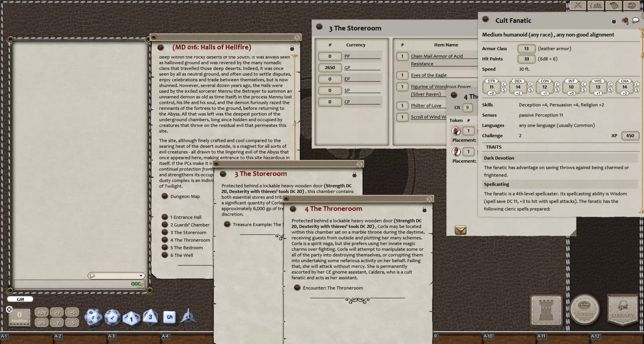The image size is (644, 344).
Task: Click the Hit Points value 33
Action: pos(526,59)
